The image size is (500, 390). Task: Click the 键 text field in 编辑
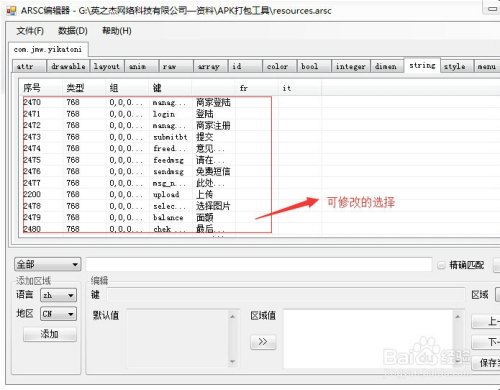click(x=286, y=295)
